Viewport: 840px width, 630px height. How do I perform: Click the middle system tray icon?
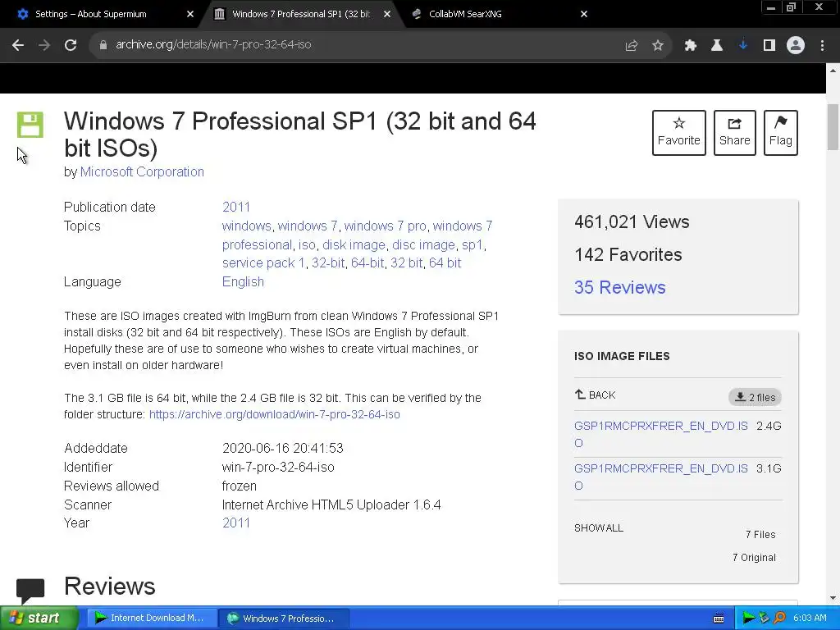(x=765, y=619)
